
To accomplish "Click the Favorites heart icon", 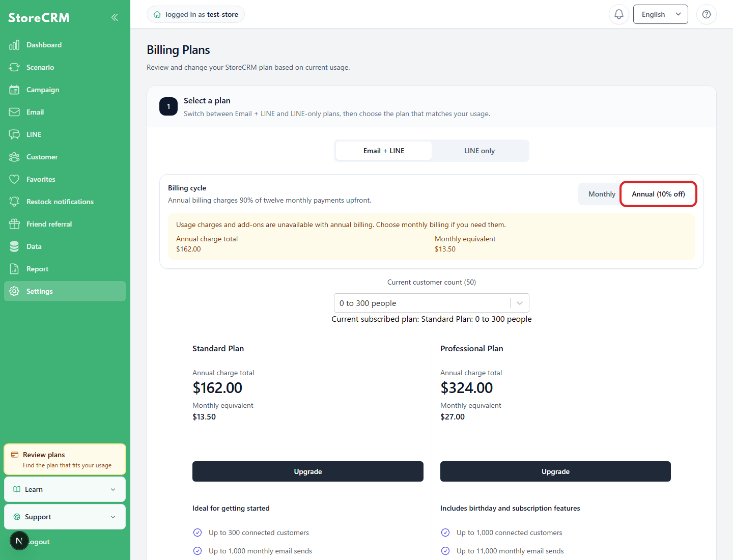I will click(14, 179).
